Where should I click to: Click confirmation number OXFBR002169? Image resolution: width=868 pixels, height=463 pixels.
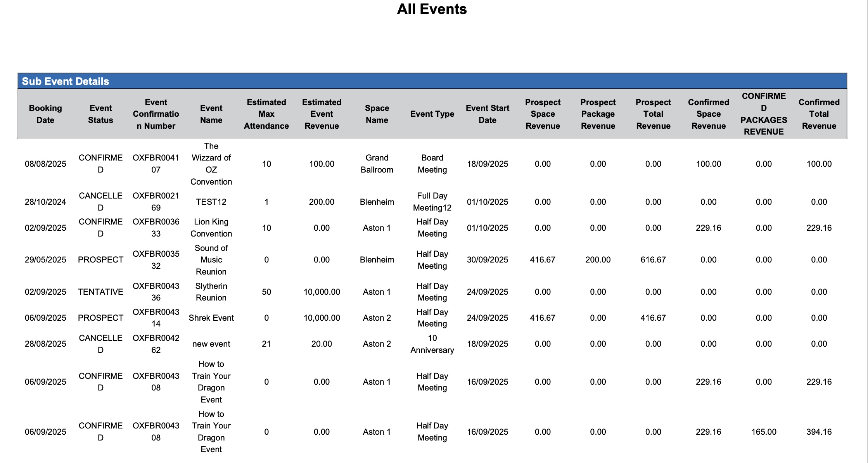[156, 202]
